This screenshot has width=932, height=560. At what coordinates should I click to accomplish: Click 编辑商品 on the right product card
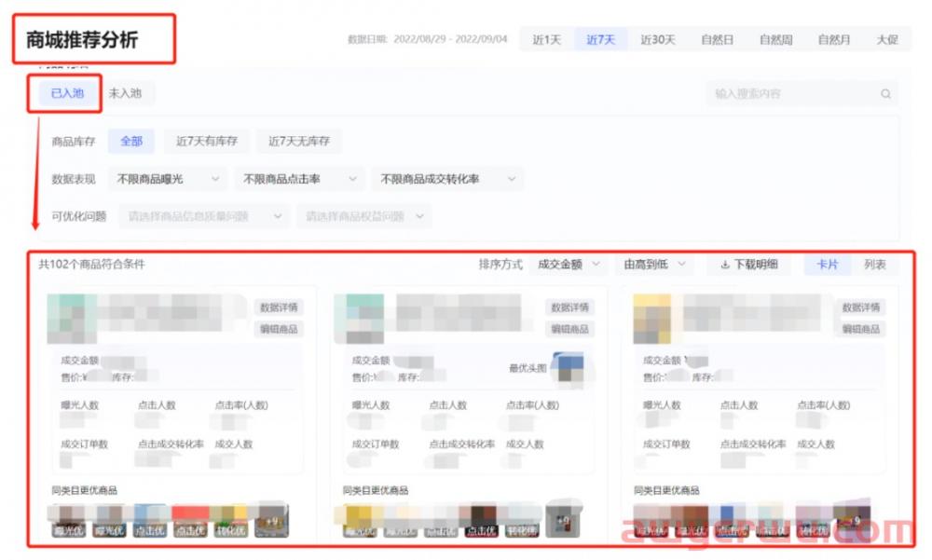click(x=860, y=329)
